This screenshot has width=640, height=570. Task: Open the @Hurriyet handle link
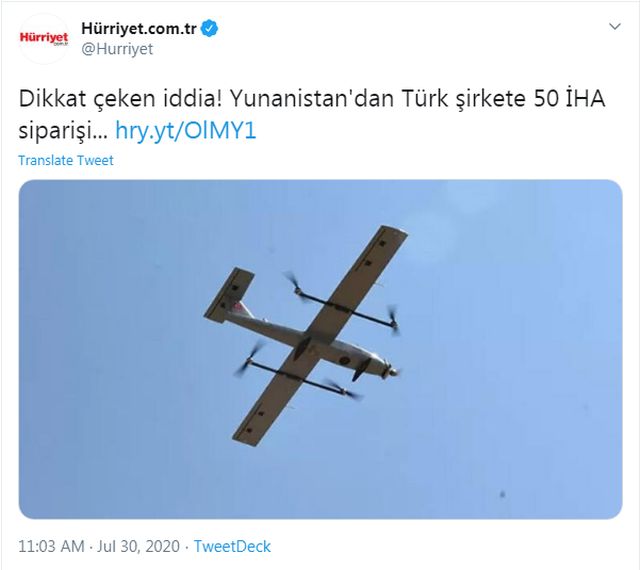click(x=117, y=49)
